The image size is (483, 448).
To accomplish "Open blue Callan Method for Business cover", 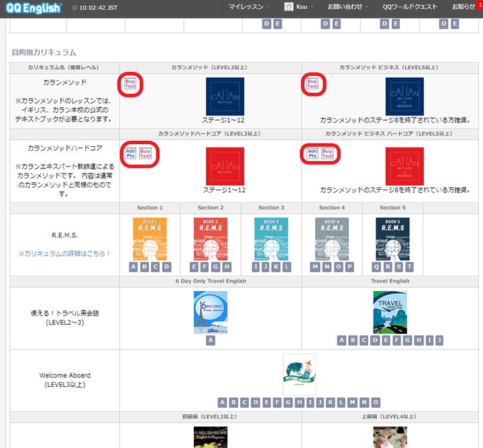I will click(405, 97).
